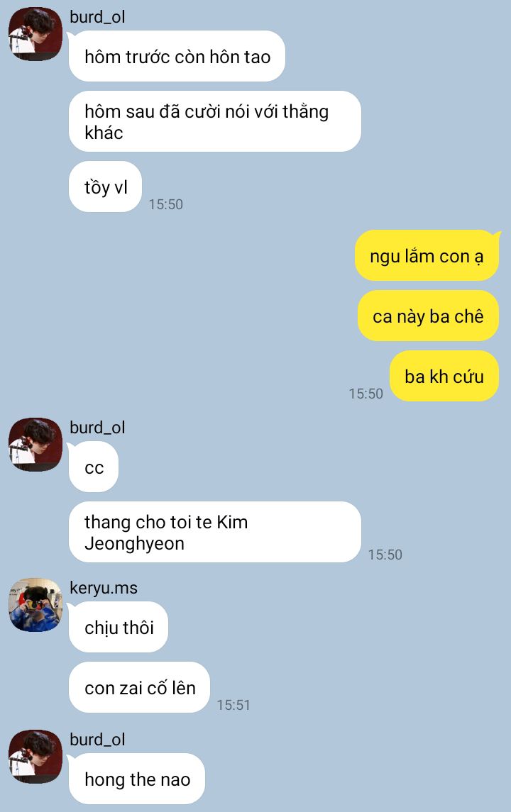Tap the 'cc' message bubble
The height and width of the screenshot is (812, 511).
[93, 467]
